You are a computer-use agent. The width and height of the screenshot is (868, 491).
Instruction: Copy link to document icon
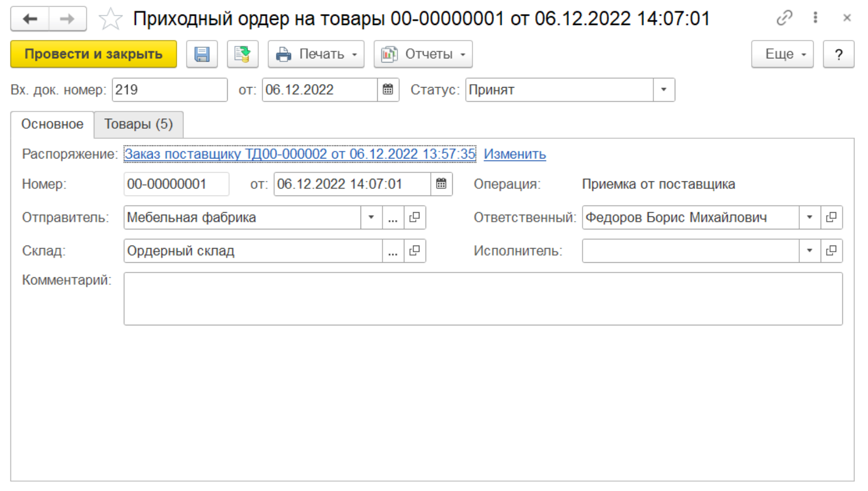click(784, 18)
